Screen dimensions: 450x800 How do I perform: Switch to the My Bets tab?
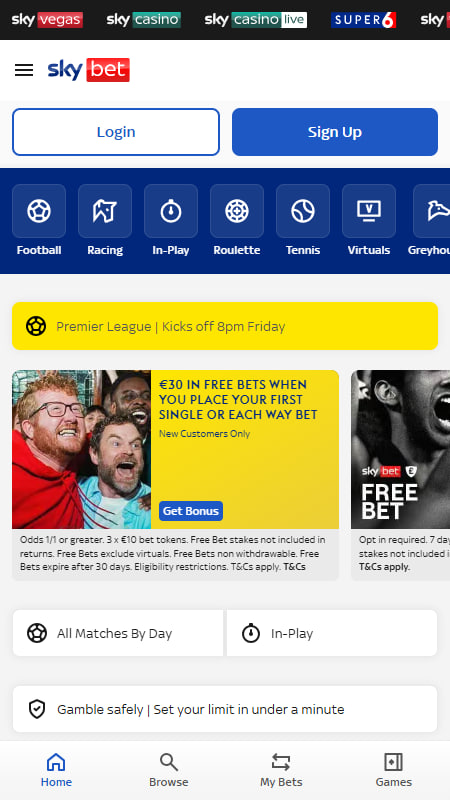281,770
